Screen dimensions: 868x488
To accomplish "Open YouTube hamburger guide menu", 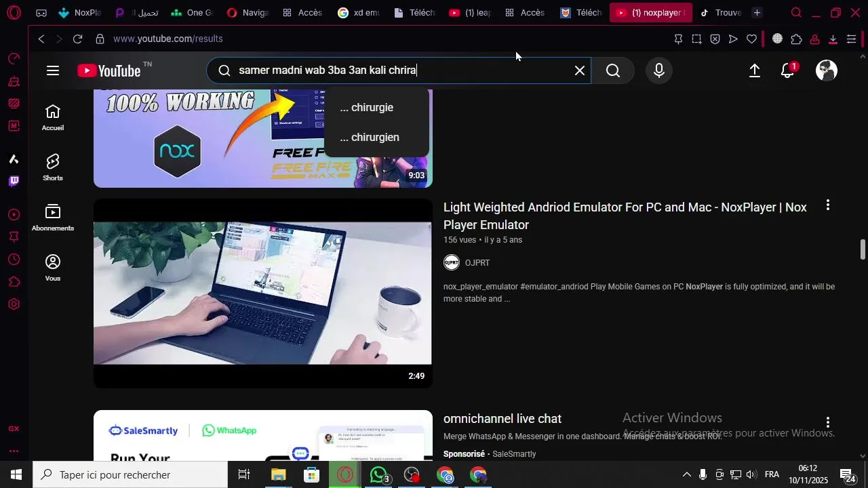I will pos(53,70).
